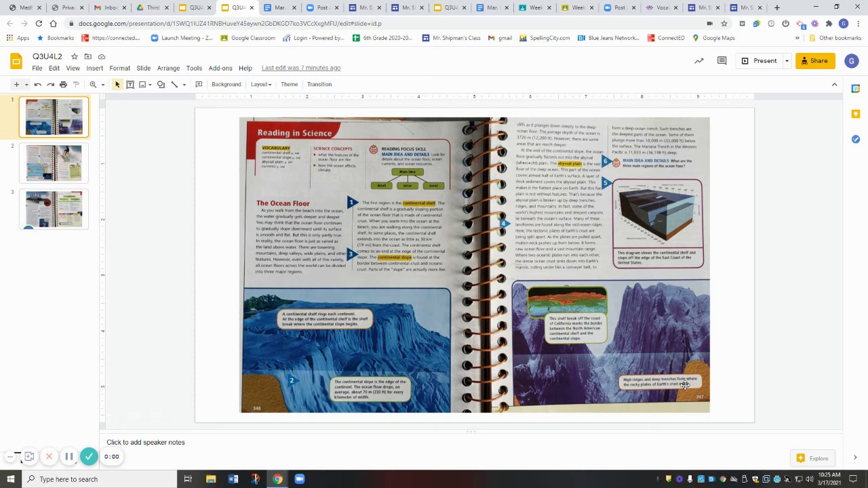This screenshot has width=868, height=488.
Task: Click the Background button
Action: click(226, 85)
